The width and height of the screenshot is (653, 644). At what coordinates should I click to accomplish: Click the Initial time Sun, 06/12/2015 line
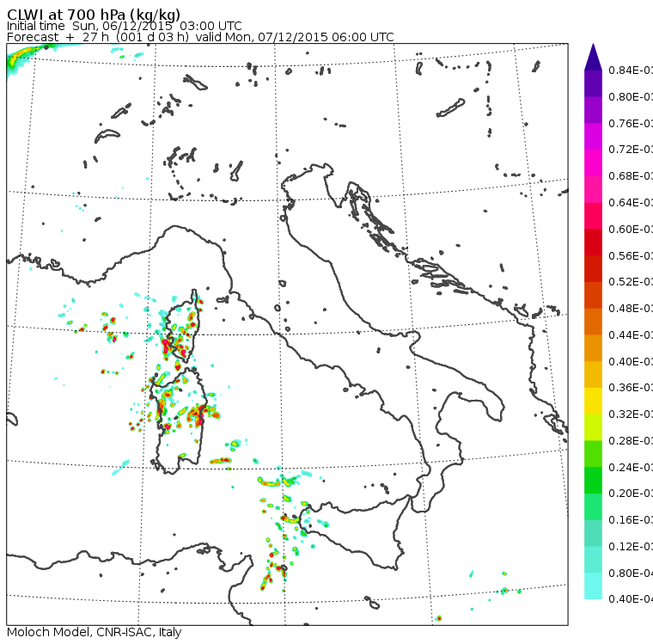[x=124, y=26]
